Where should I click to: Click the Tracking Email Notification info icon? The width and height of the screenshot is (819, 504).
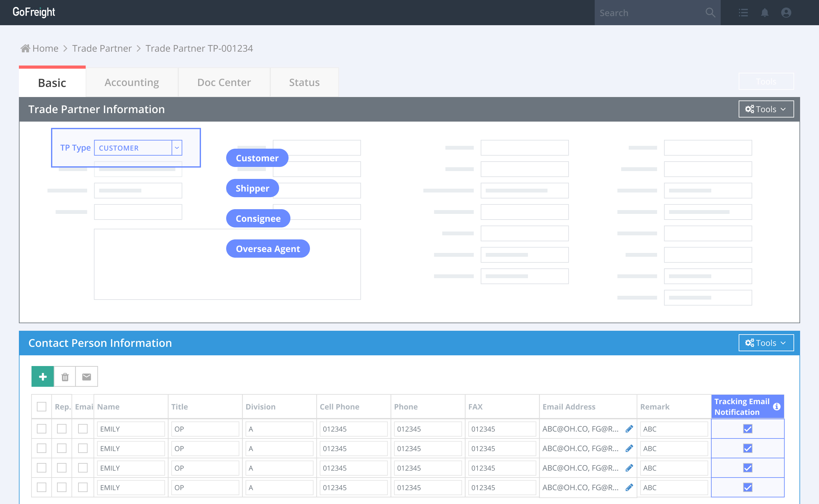click(776, 407)
